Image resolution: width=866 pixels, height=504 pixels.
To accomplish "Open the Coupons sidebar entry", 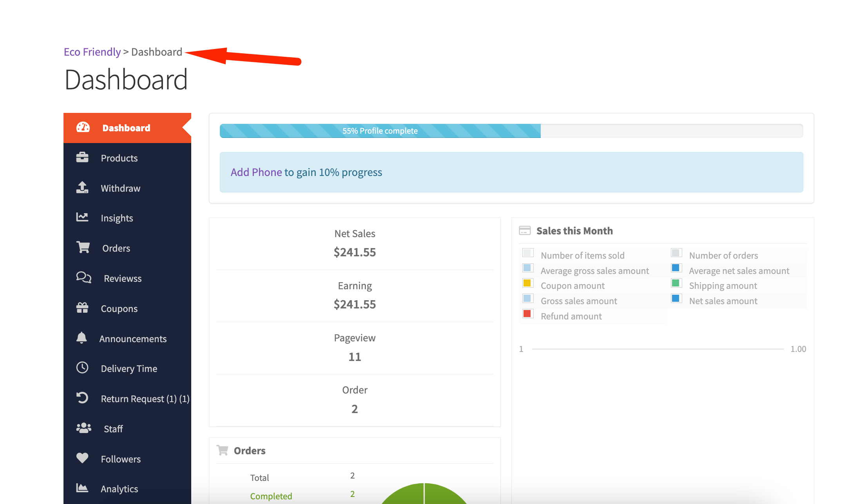I will 127,308.
